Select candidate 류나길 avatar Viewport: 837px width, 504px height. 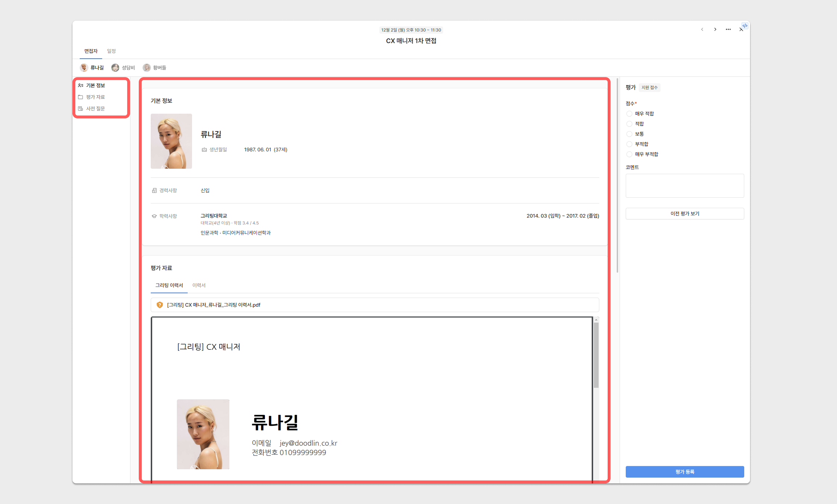[84, 68]
